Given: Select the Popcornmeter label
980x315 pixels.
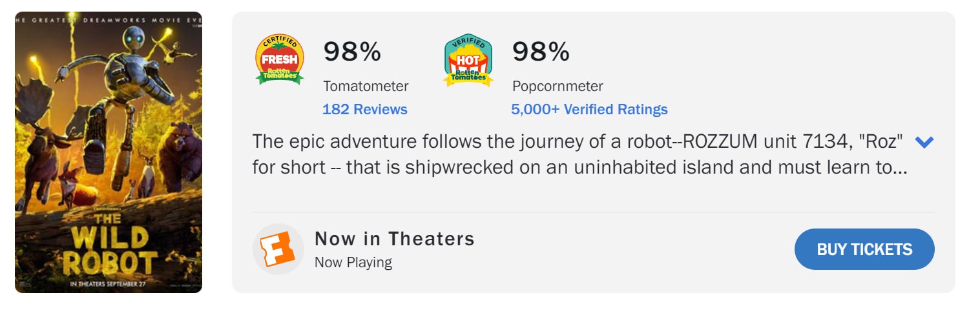Looking at the screenshot, I should [x=558, y=86].
